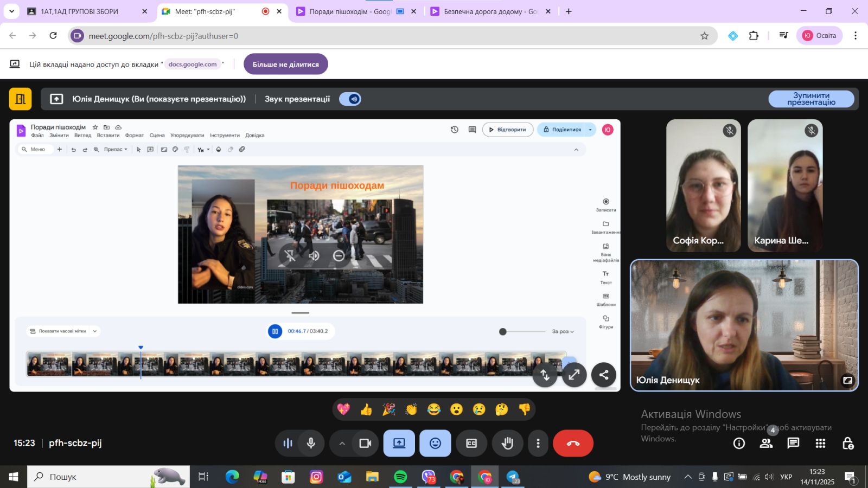Open the emoji reactions button
Viewport: 868px width, 488px height.
[x=435, y=444]
